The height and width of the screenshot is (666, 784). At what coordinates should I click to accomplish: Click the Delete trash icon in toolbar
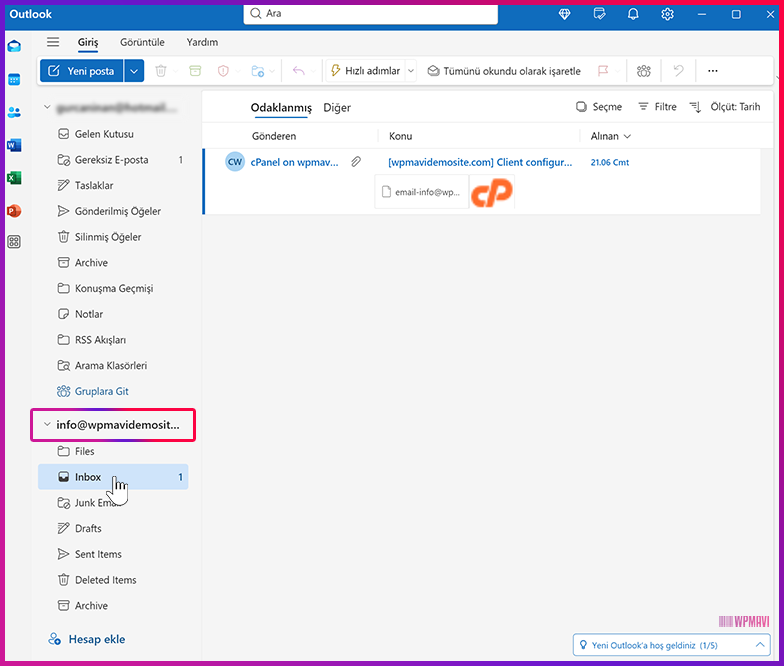[x=160, y=71]
